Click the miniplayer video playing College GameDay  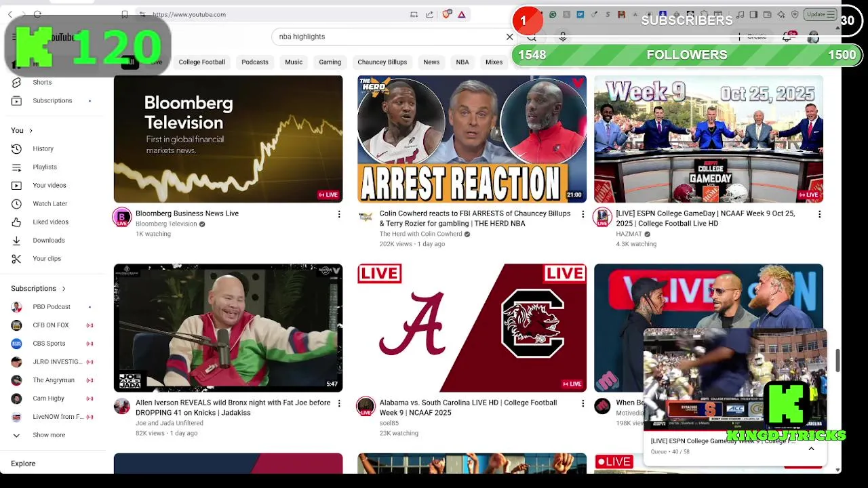point(734,380)
